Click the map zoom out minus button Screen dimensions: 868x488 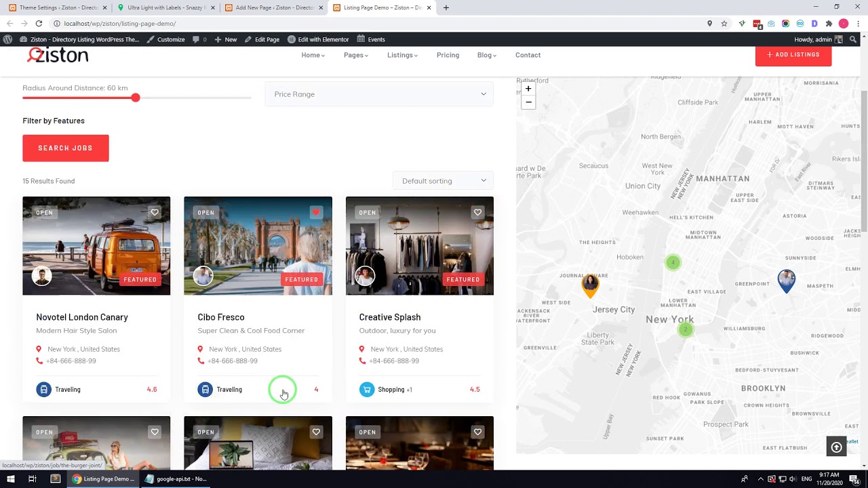[528, 102]
